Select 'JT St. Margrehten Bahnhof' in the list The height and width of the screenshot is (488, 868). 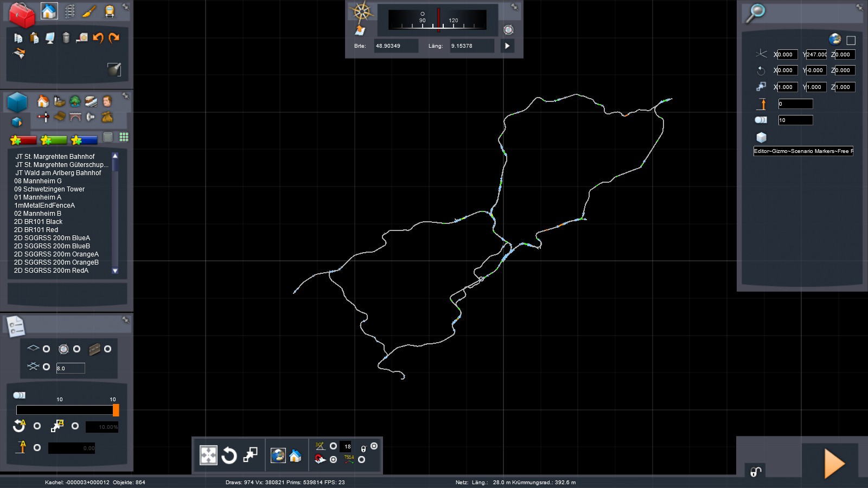click(55, 157)
